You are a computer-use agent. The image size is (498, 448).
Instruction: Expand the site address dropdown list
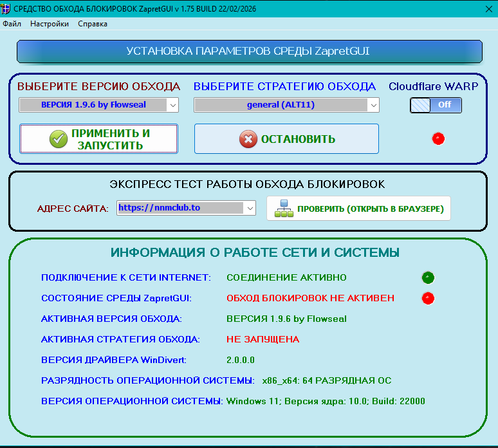pos(250,208)
